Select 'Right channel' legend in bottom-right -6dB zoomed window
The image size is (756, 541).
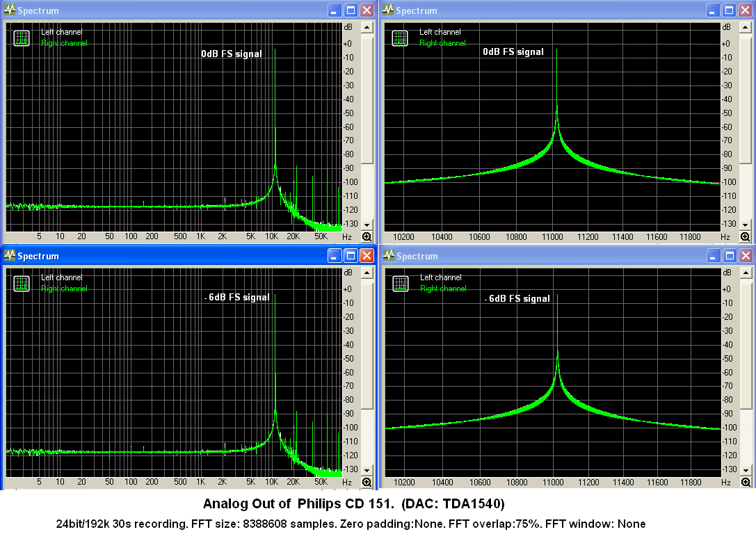(x=443, y=289)
